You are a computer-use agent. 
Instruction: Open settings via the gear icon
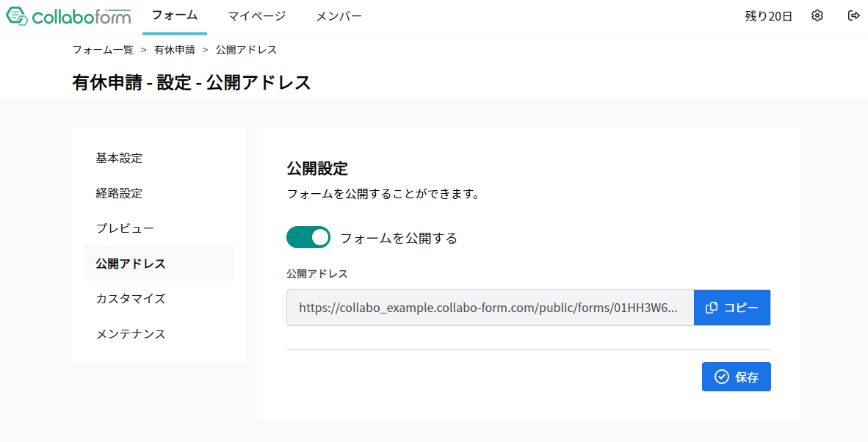click(x=817, y=15)
